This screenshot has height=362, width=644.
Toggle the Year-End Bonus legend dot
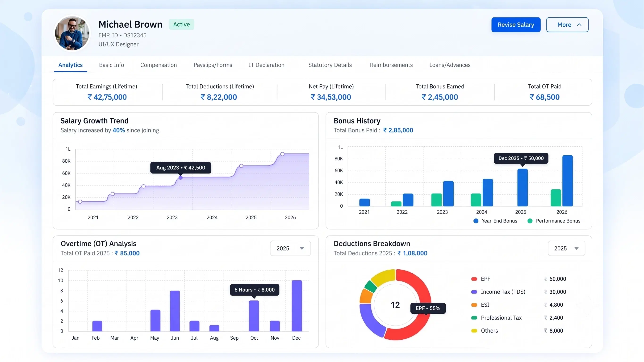click(476, 221)
